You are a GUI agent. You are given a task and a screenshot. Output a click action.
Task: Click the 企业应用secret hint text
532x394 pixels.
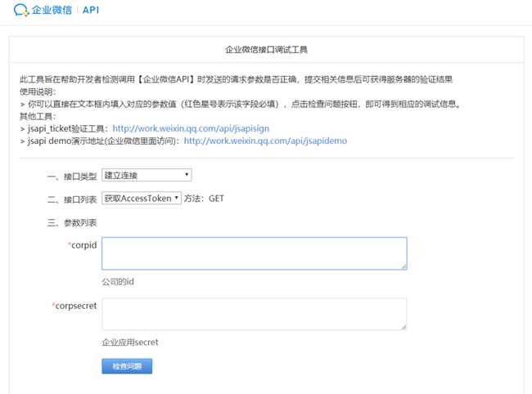point(130,343)
